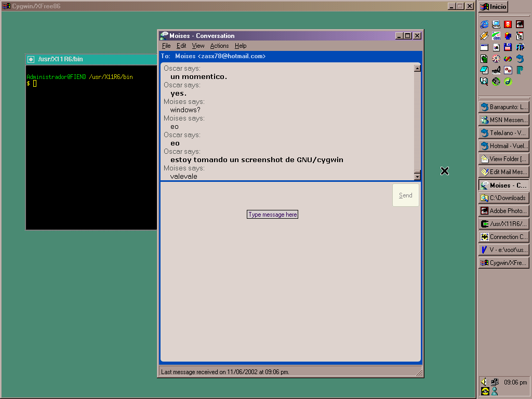This screenshot has width=532, height=399.
Task: Open the My Computer quick launch icon
Action: click(496, 24)
